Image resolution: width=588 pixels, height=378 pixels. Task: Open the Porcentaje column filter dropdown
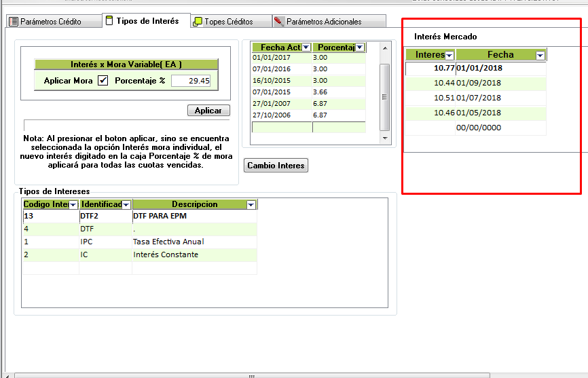tap(360, 48)
